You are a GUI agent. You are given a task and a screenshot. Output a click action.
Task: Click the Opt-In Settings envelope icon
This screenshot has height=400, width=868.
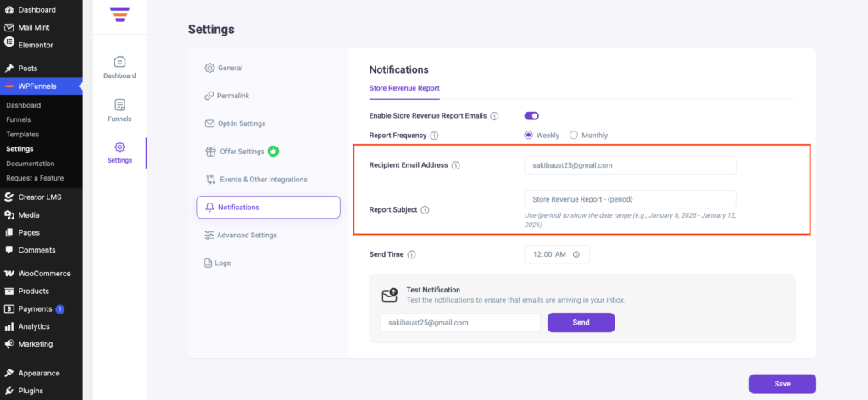click(209, 124)
